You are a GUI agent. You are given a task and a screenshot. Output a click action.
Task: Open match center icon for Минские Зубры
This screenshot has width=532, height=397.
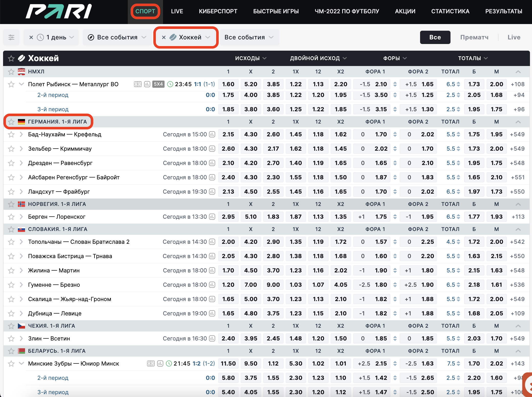(x=151, y=363)
